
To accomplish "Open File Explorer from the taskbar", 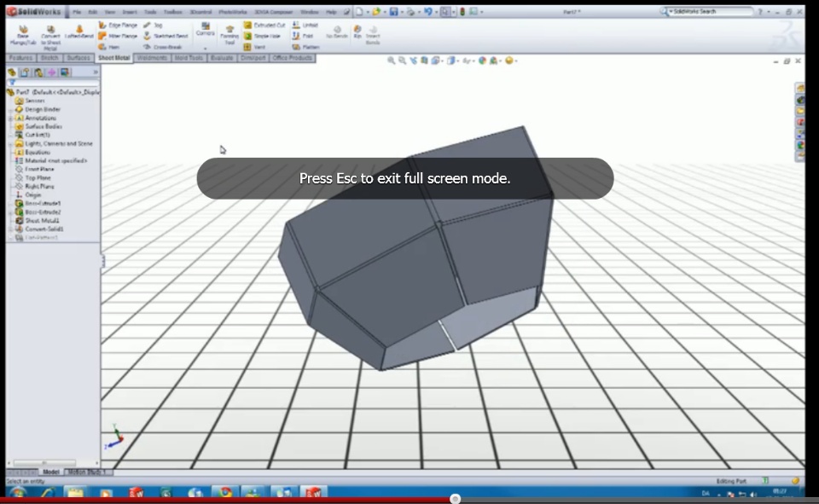I will click(75, 493).
